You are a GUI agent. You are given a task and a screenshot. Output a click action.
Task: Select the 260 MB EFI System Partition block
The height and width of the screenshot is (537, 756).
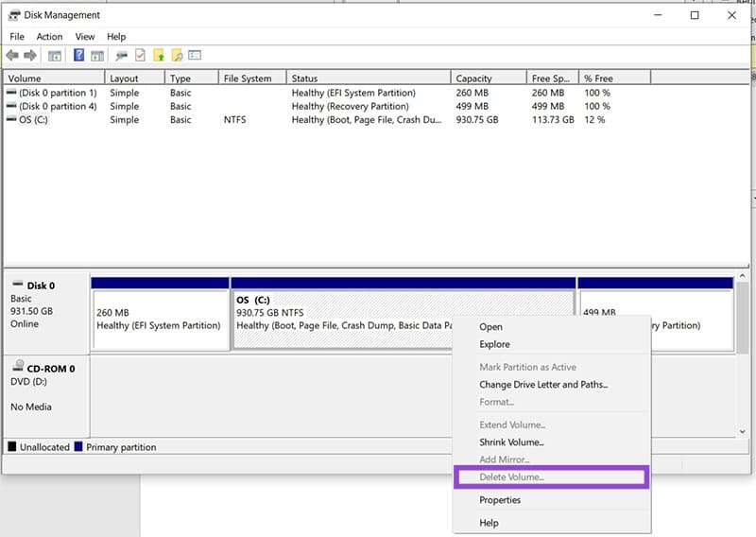[x=160, y=319]
